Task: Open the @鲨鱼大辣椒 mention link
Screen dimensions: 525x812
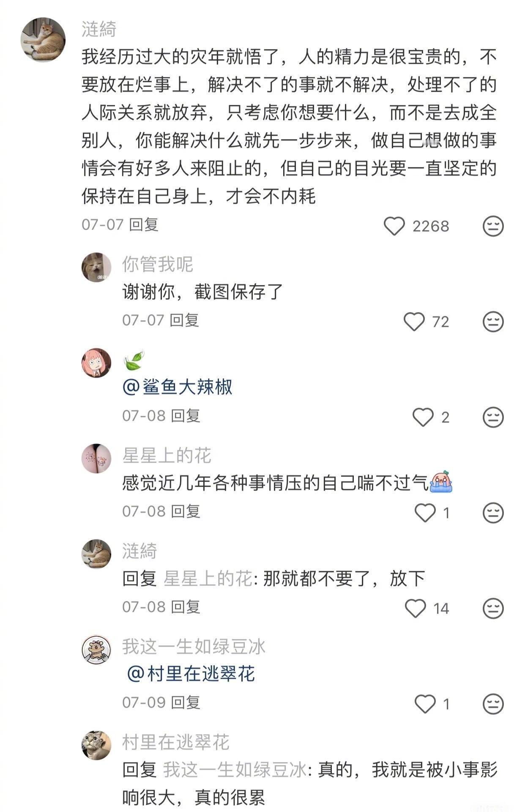Action: point(177,387)
